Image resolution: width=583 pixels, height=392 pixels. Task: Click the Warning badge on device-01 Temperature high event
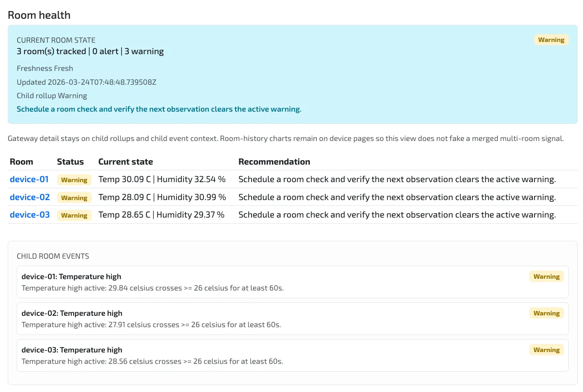[546, 276]
